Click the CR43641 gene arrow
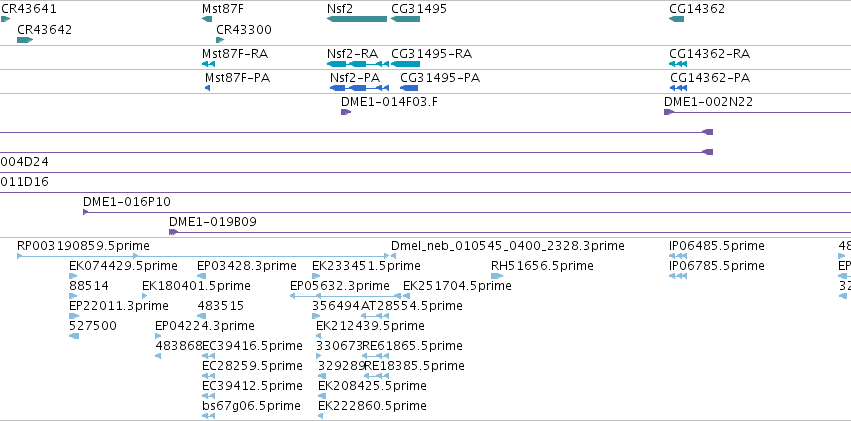This screenshot has height=421, width=851. click(5, 19)
